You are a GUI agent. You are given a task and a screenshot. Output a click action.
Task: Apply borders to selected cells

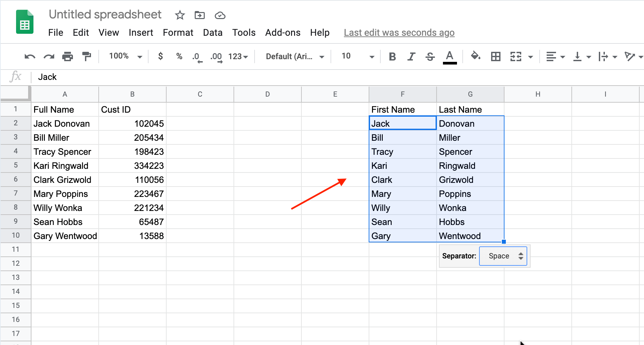click(496, 56)
